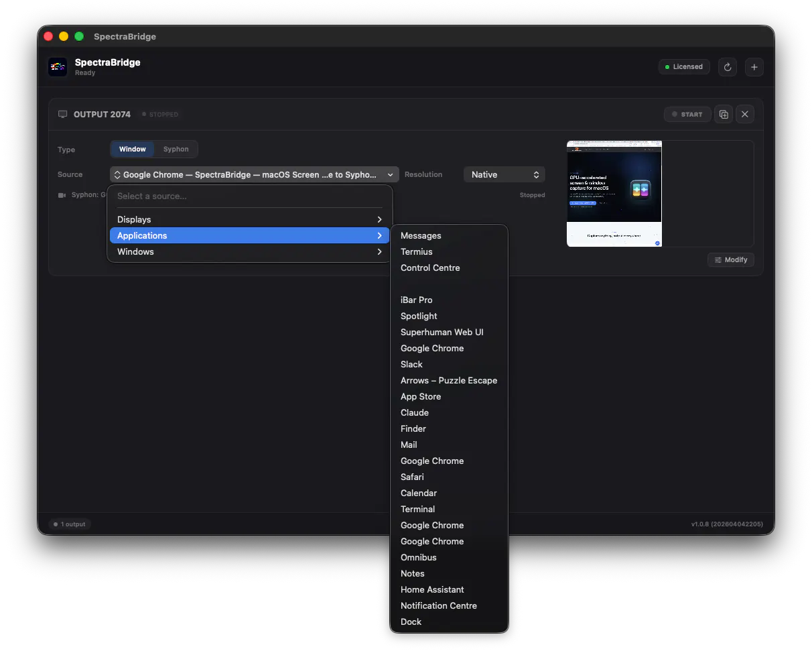Click the '1 output' status indicator
Screen dimensions: 812x651
pyautogui.click(x=70, y=524)
